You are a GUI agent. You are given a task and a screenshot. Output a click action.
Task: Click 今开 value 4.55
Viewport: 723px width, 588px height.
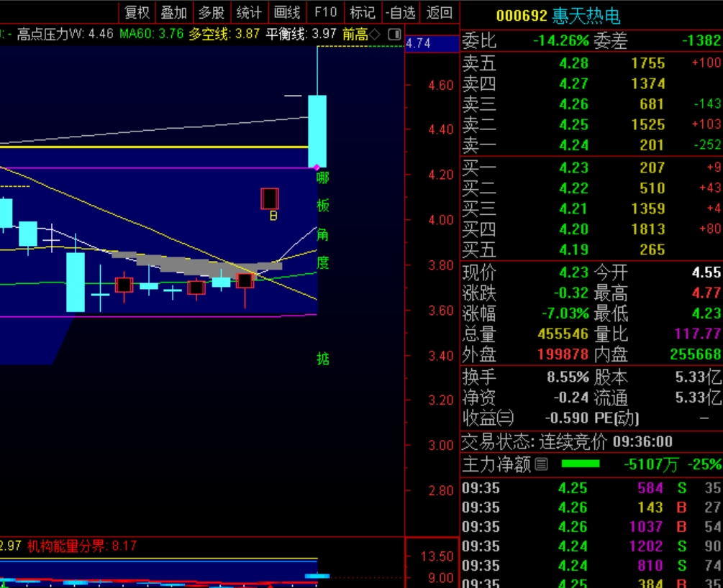point(706,272)
